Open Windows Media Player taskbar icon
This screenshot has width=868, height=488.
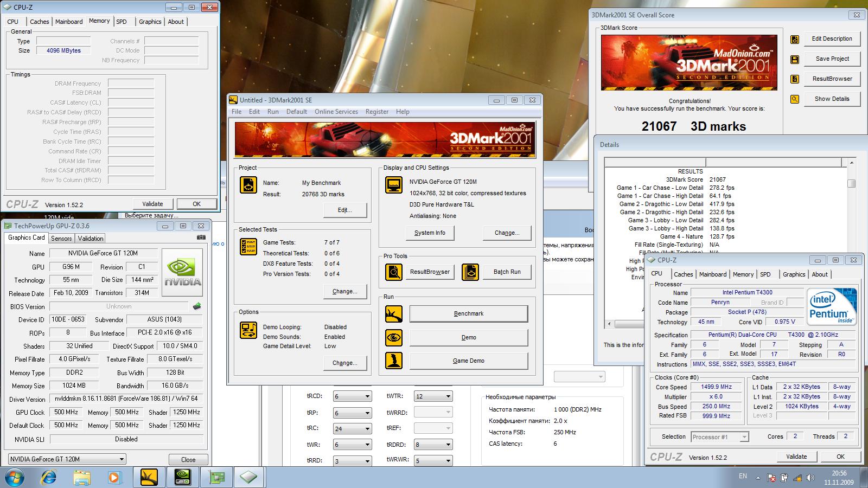[x=114, y=478]
